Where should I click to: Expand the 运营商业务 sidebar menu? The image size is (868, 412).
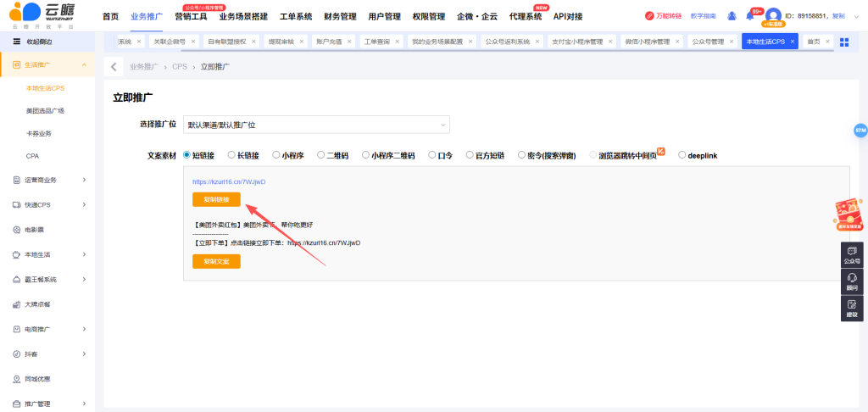tap(47, 180)
